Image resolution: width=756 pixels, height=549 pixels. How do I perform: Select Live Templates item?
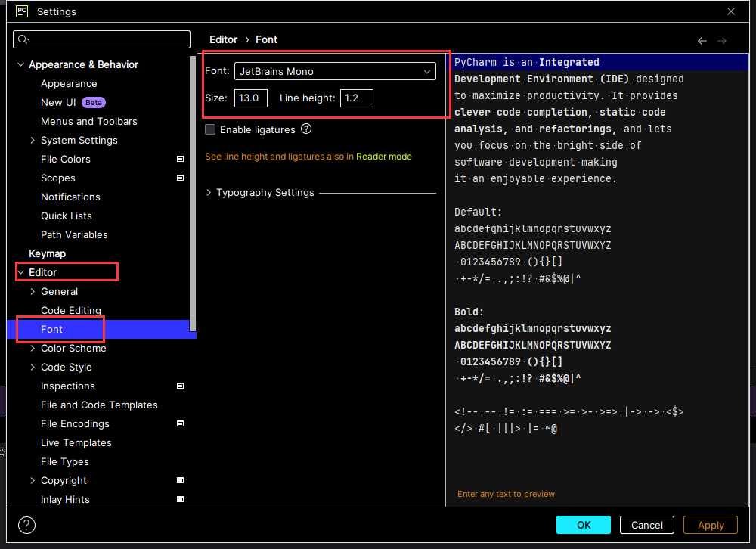[76, 442]
